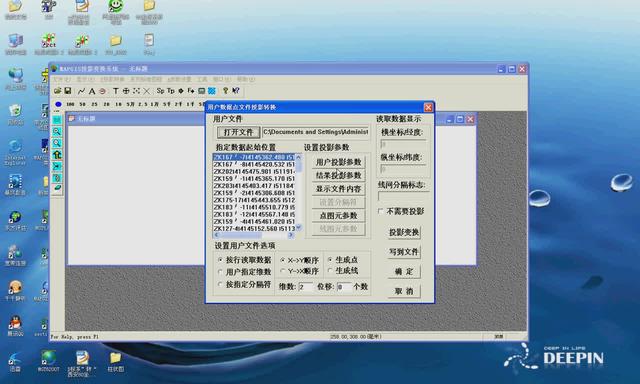Click the zoom-in magnifier in the left toolbar

pos(57,131)
